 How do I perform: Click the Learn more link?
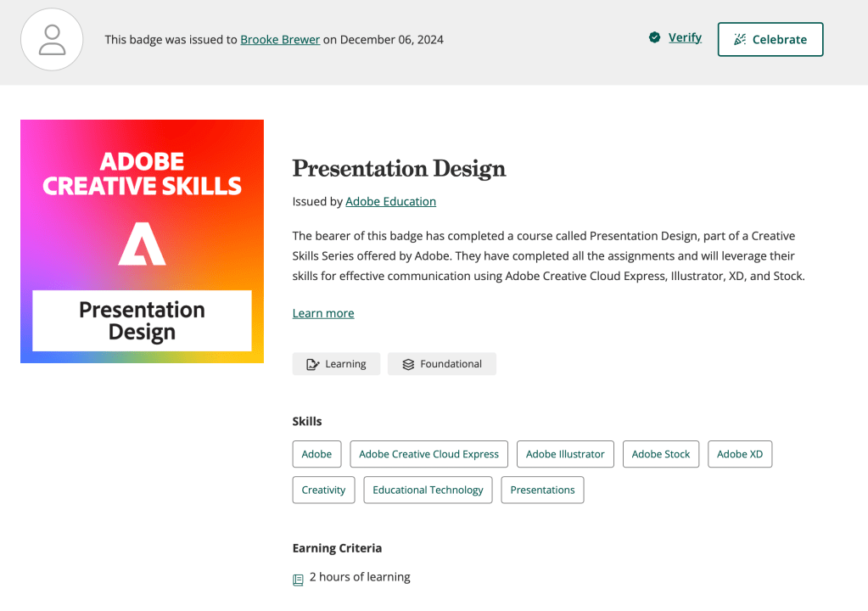pyautogui.click(x=323, y=313)
